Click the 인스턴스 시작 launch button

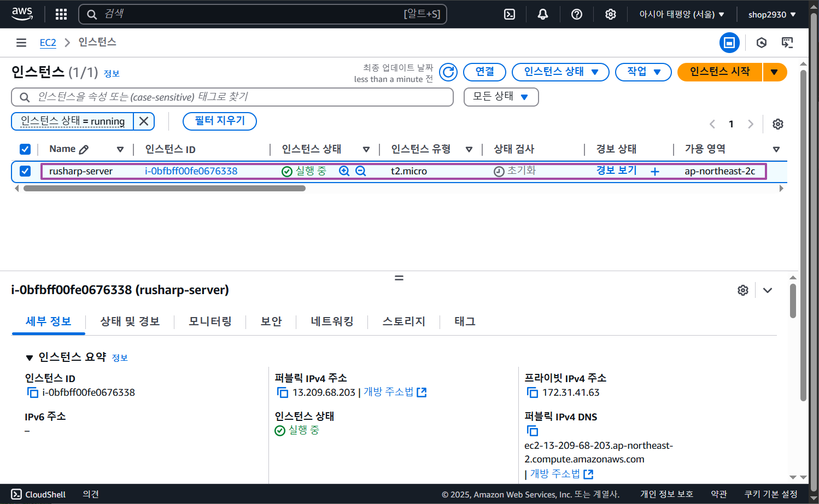719,72
